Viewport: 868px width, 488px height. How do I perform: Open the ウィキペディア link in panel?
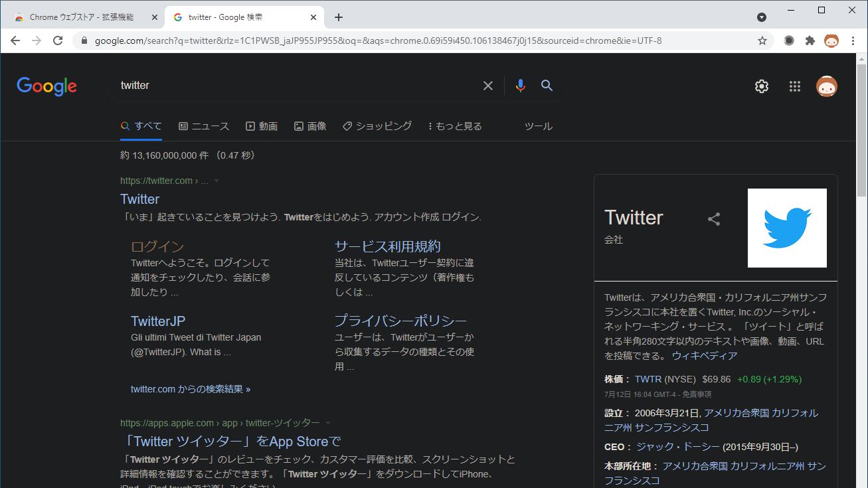pyautogui.click(x=705, y=356)
